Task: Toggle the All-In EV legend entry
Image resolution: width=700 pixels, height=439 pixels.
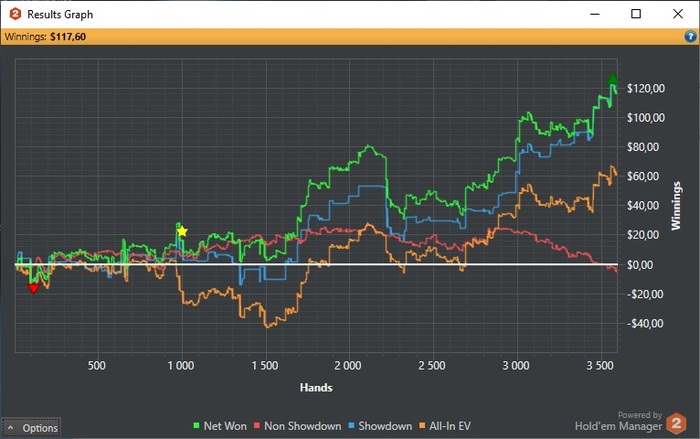Action: [445, 426]
